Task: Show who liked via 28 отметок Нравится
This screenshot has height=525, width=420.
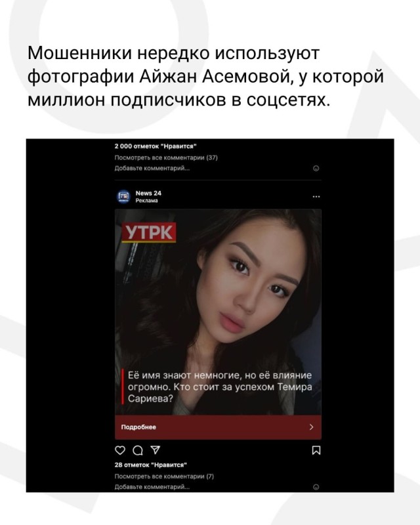Action: (x=151, y=465)
